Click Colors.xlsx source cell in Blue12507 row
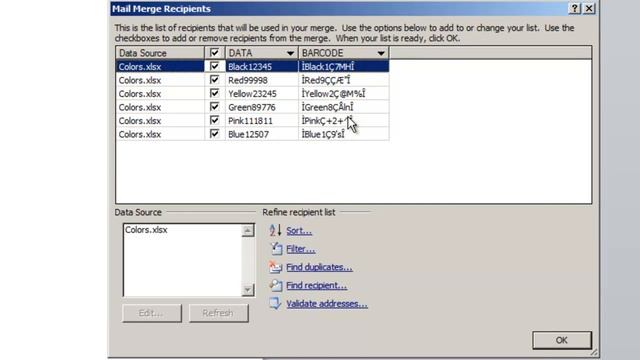Viewport: 640px width, 360px height. click(x=160, y=134)
